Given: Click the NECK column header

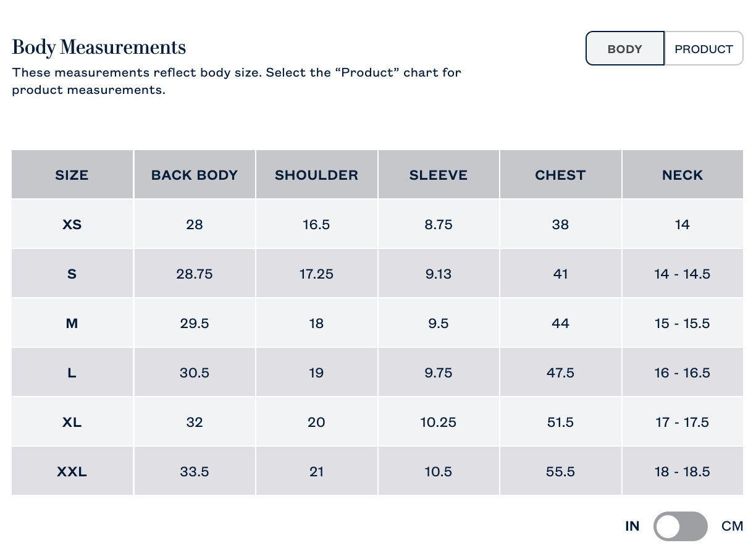Looking at the screenshot, I should (x=682, y=175).
